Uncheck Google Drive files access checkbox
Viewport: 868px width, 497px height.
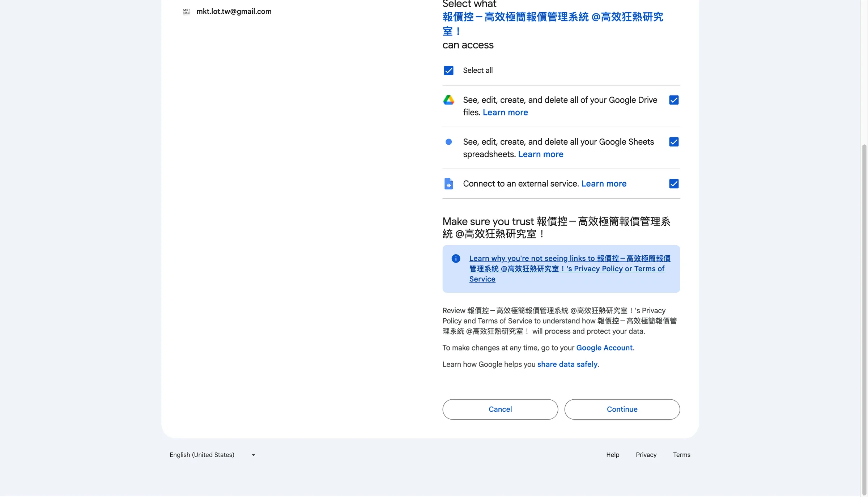coord(674,100)
